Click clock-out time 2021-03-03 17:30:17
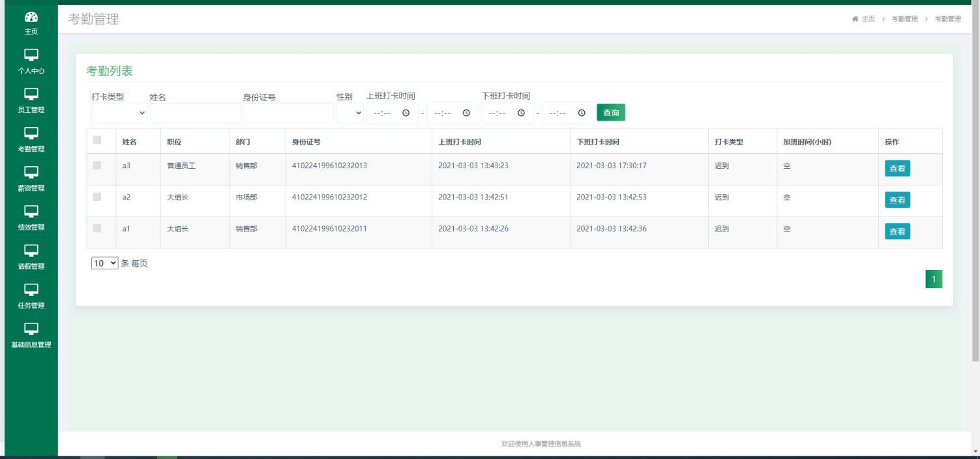980x459 pixels. click(612, 166)
